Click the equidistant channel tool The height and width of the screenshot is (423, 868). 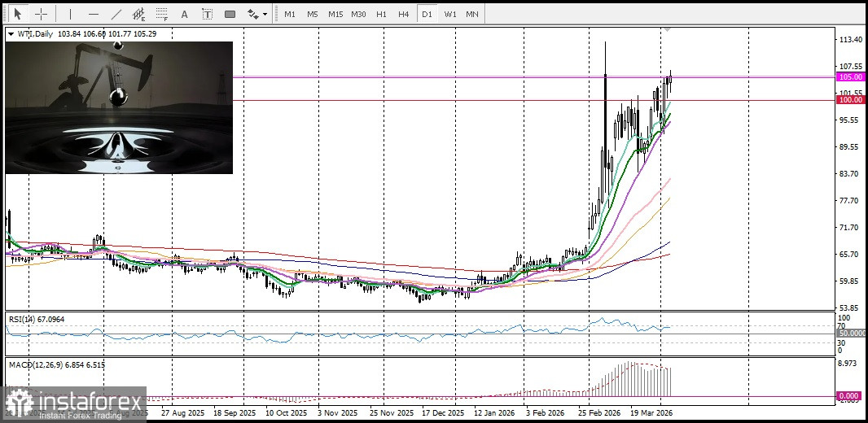[138, 14]
